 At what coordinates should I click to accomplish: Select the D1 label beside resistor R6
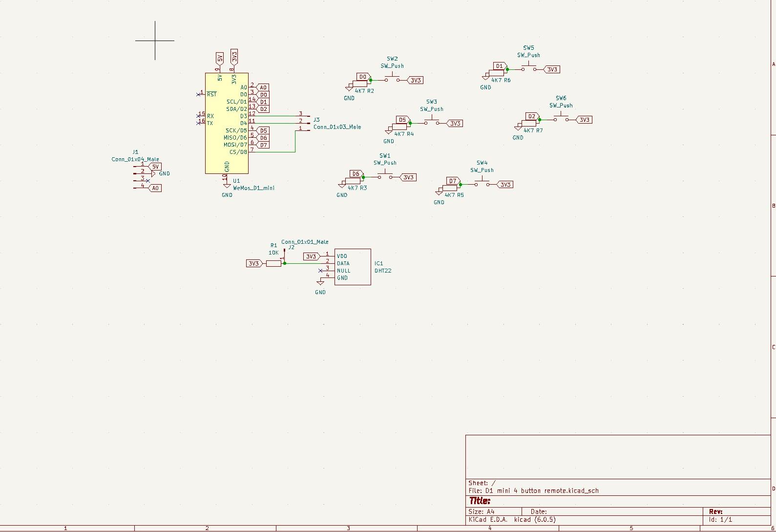500,66
